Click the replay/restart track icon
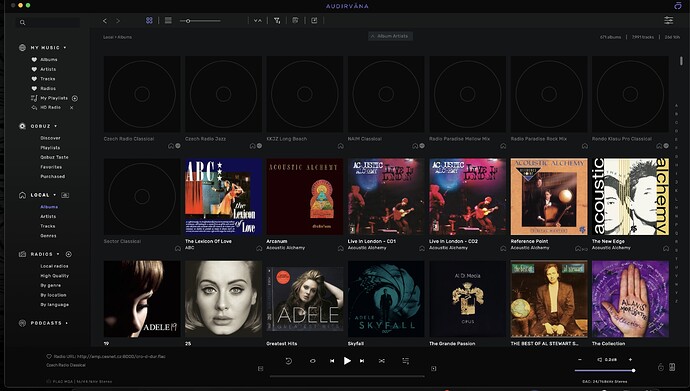 click(289, 361)
